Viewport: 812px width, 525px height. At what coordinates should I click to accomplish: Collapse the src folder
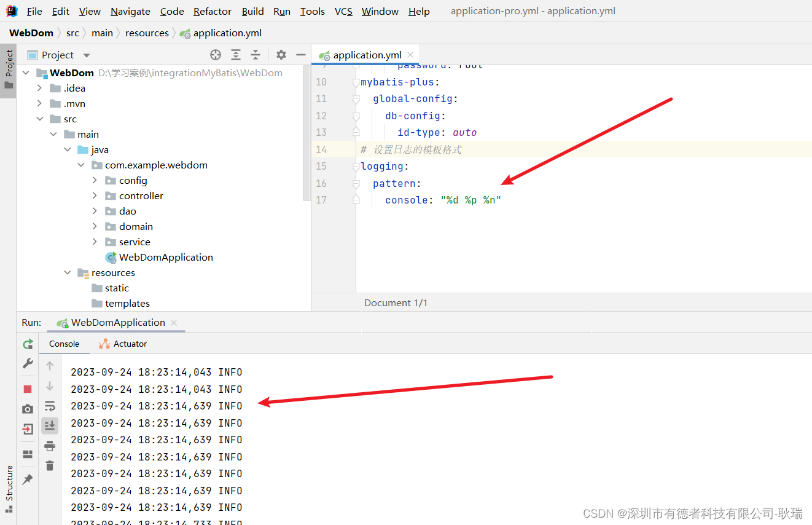[39, 119]
